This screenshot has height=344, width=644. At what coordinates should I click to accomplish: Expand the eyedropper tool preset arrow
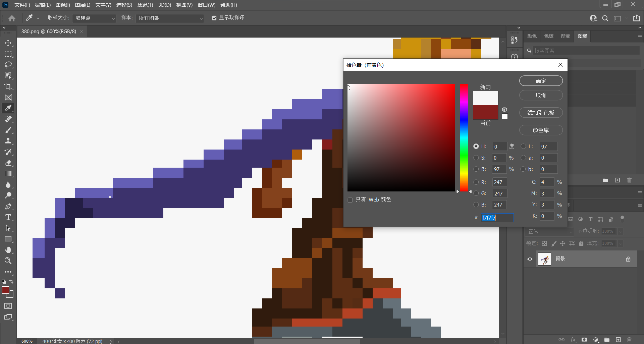pyautogui.click(x=38, y=18)
